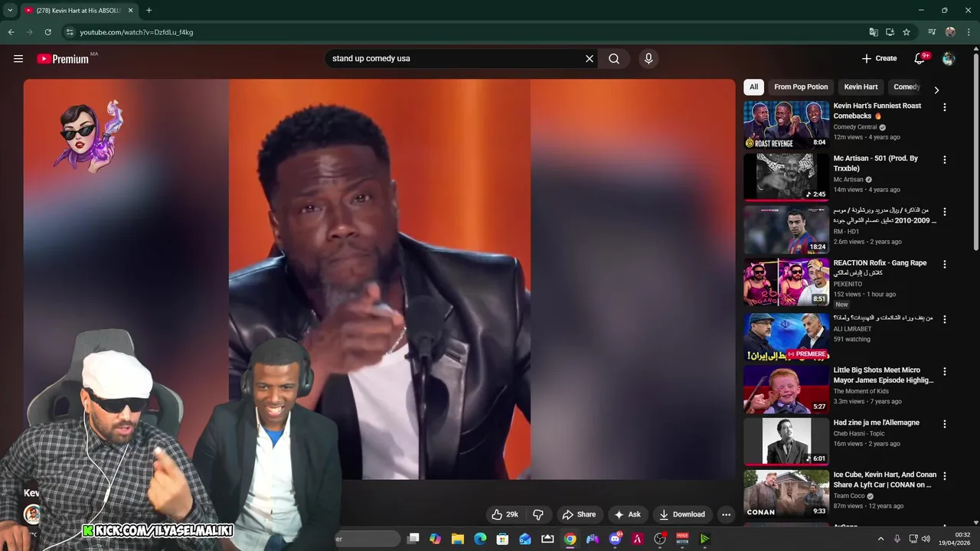Open options for Kevin Hart's Funniest Roast Comebacks
Screen dimensions: 980x551
click(944, 107)
